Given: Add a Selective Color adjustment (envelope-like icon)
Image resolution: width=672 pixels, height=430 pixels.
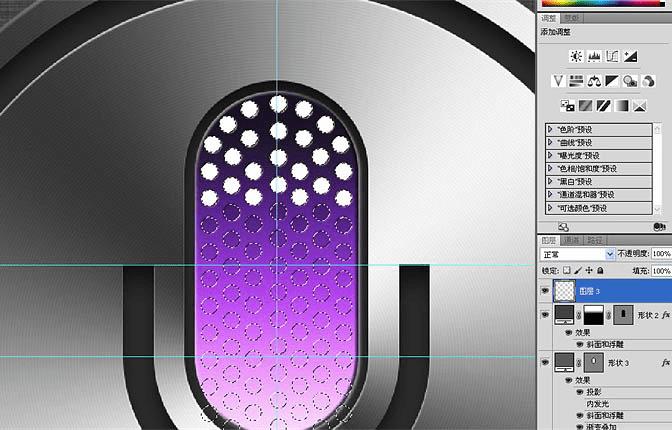Looking at the screenshot, I should pos(639,105).
